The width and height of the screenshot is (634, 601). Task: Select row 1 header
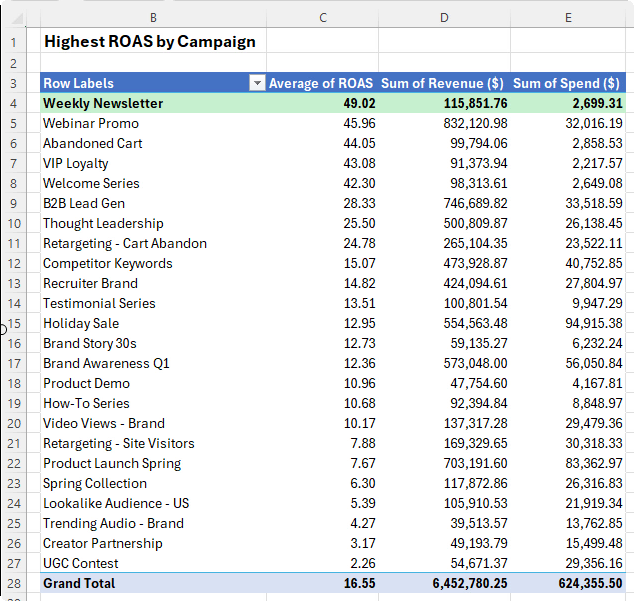pos(13,42)
